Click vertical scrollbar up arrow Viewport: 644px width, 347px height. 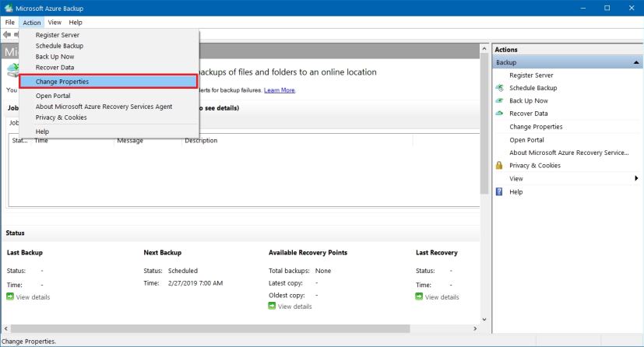[484, 49]
